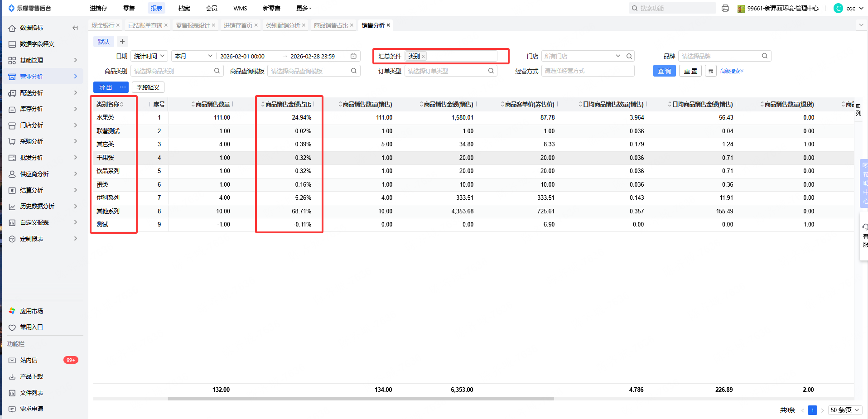Open the column settings 列 icon
The height and width of the screenshot is (419, 868).
click(x=858, y=109)
